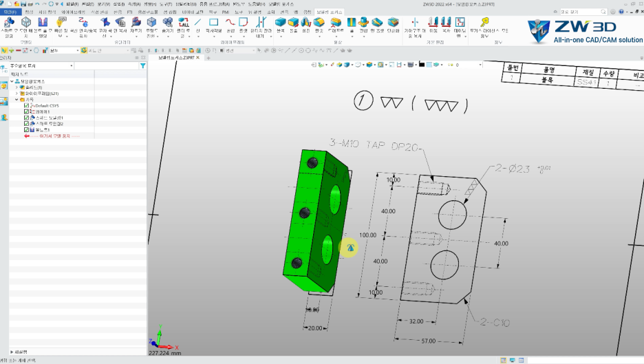This screenshot has height=364, width=644.
Task: Click the Trim at Intersection tool
Action: click(261, 22)
